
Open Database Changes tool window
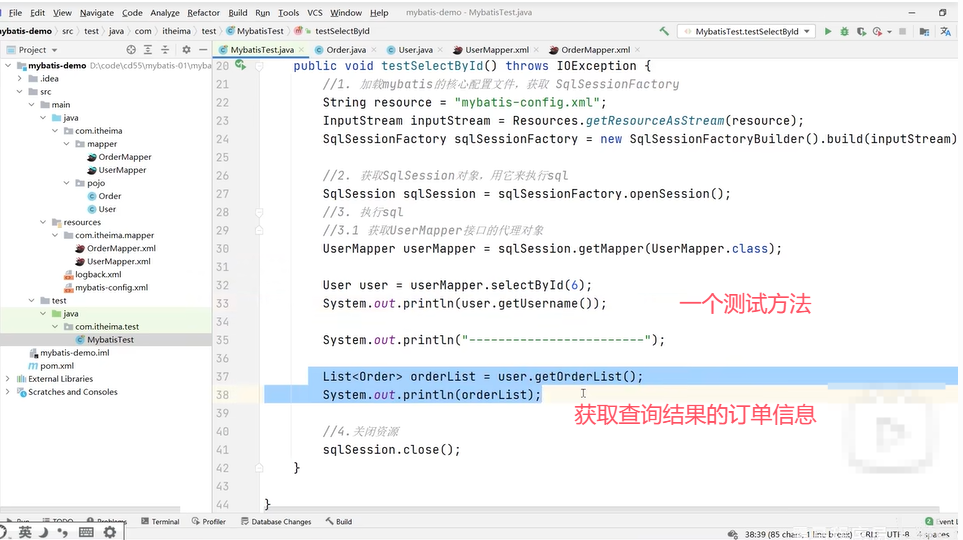click(x=276, y=521)
